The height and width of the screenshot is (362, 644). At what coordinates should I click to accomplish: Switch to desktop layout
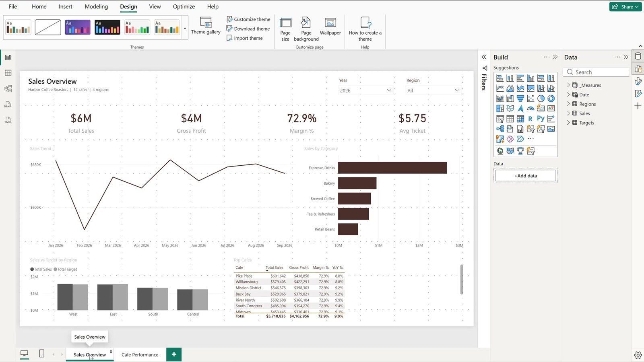tap(25, 354)
